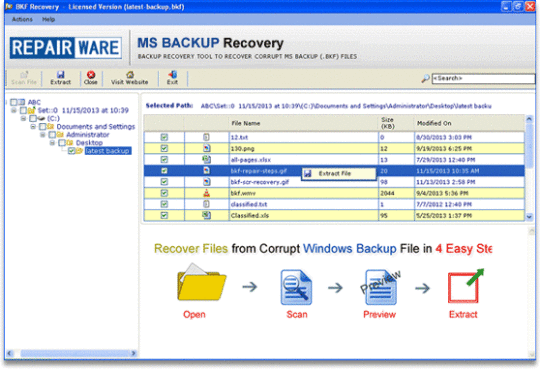540x369 pixels.
Task: Select the Desktop folder in the tree
Action: pos(89,143)
